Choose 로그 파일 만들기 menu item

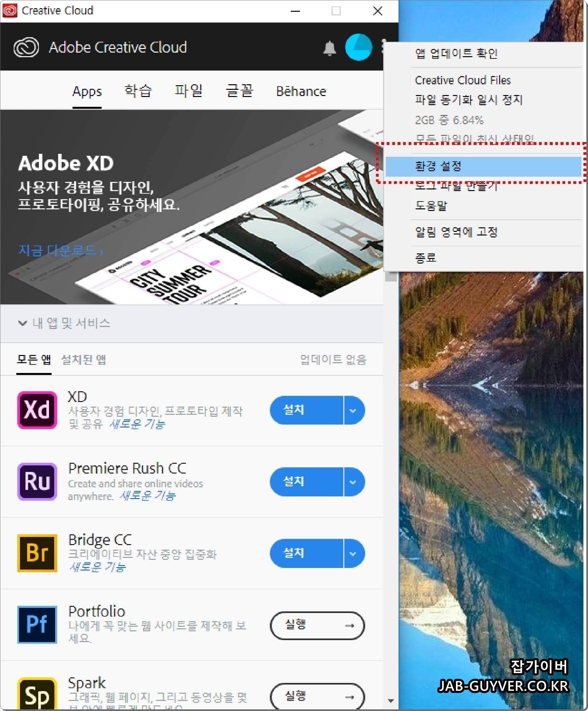click(x=483, y=186)
